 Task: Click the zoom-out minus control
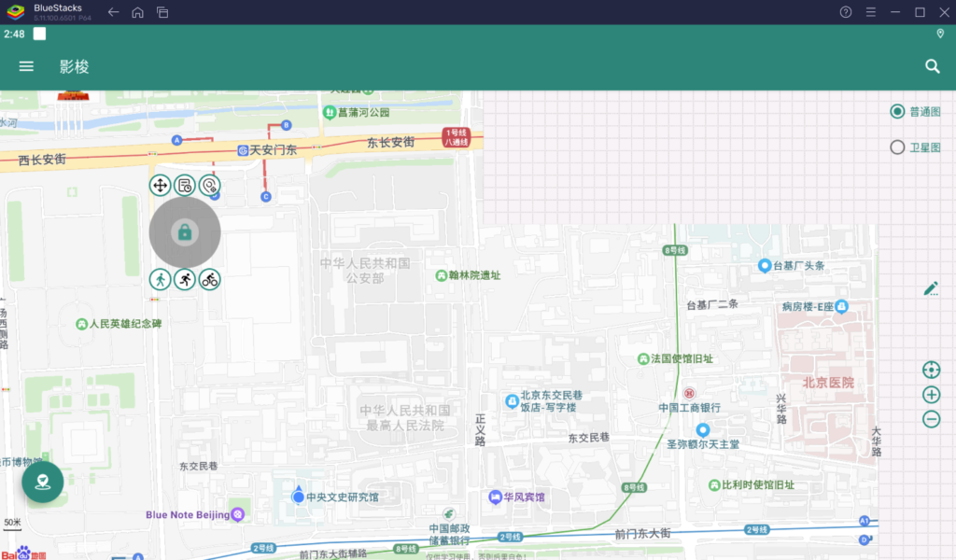[931, 419]
